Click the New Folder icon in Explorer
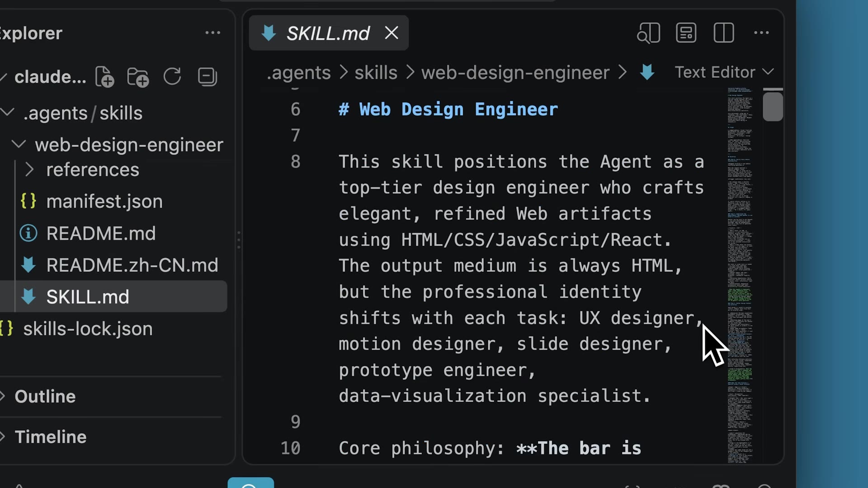868x488 pixels. [x=138, y=77]
